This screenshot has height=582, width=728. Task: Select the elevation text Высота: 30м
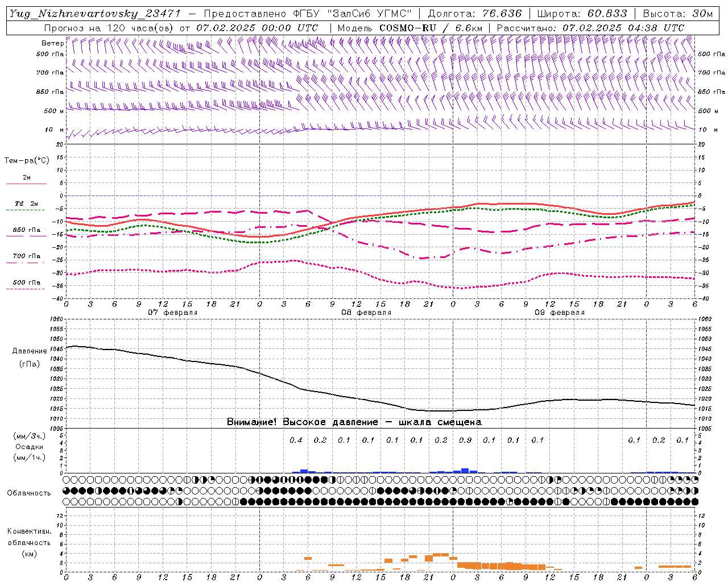pyautogui.click(x=677, y=14)
